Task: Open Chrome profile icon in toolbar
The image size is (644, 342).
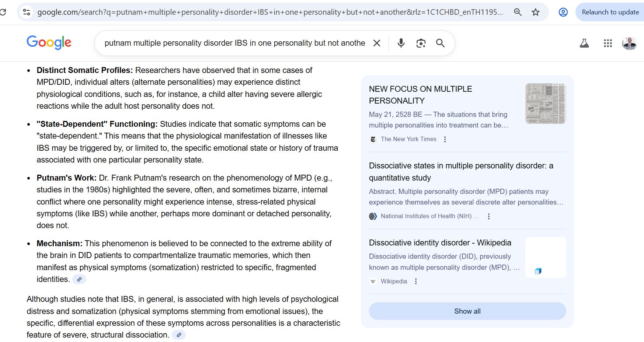Action: pyautogui.click(x=563, y=12)
